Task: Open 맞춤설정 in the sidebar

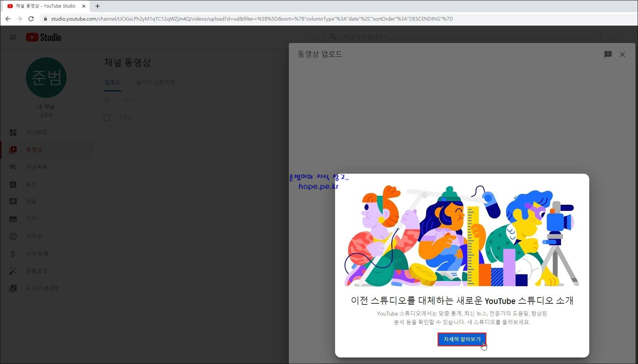Action: pos(46,271)
